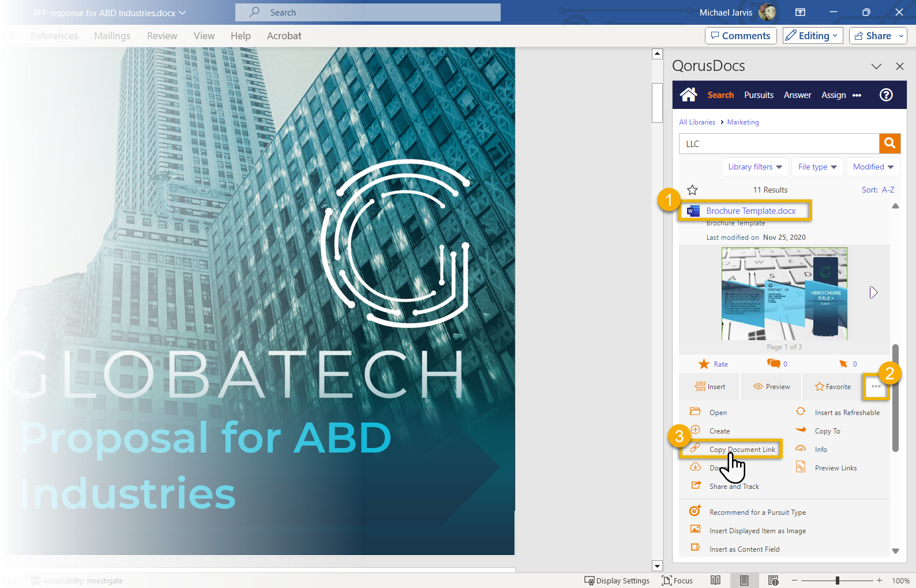
Task: Go to next preview page arrow
Action: tap(873, 293)
